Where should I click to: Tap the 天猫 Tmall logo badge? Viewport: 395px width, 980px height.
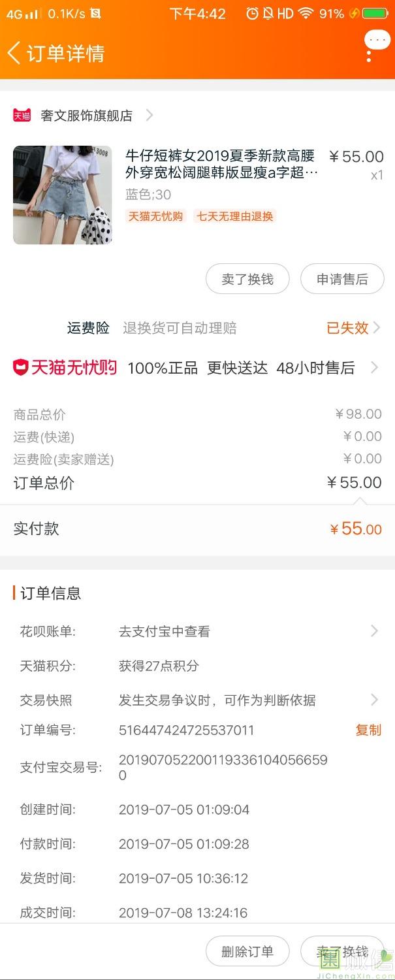point(22,116)
